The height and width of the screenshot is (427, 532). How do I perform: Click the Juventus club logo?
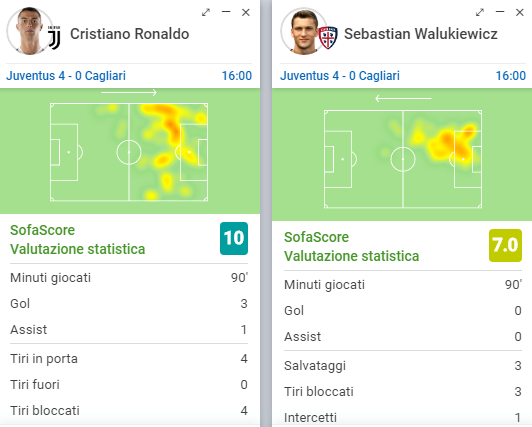click(54, 38)
